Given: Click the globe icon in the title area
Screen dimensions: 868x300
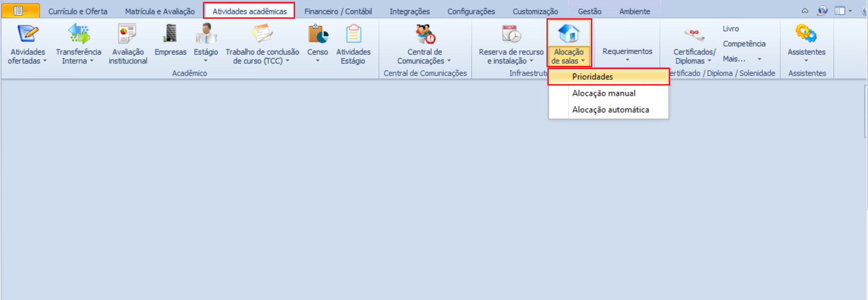Looking at the screenshot, I should pos(823,11).
